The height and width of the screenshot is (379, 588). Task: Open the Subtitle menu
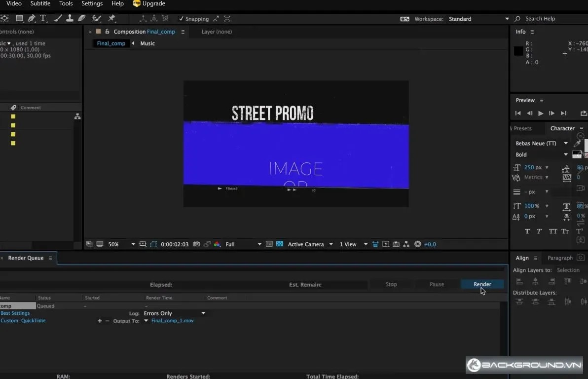40,3
